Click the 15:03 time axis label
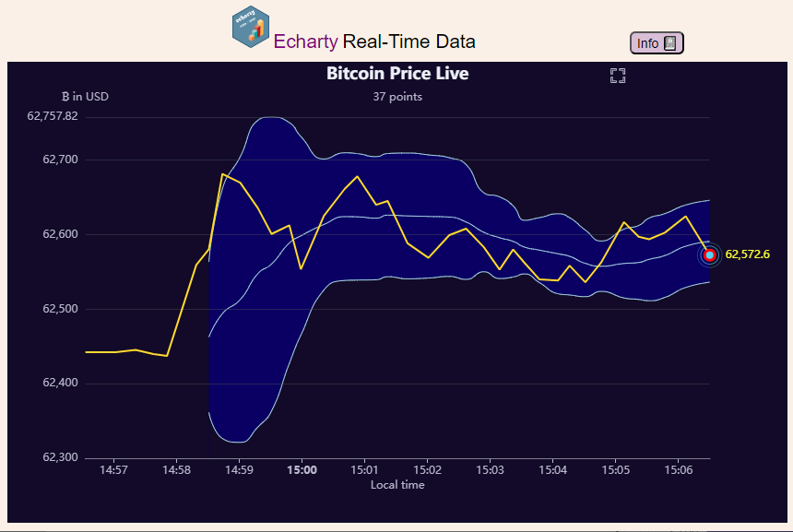 coord(490,470)
